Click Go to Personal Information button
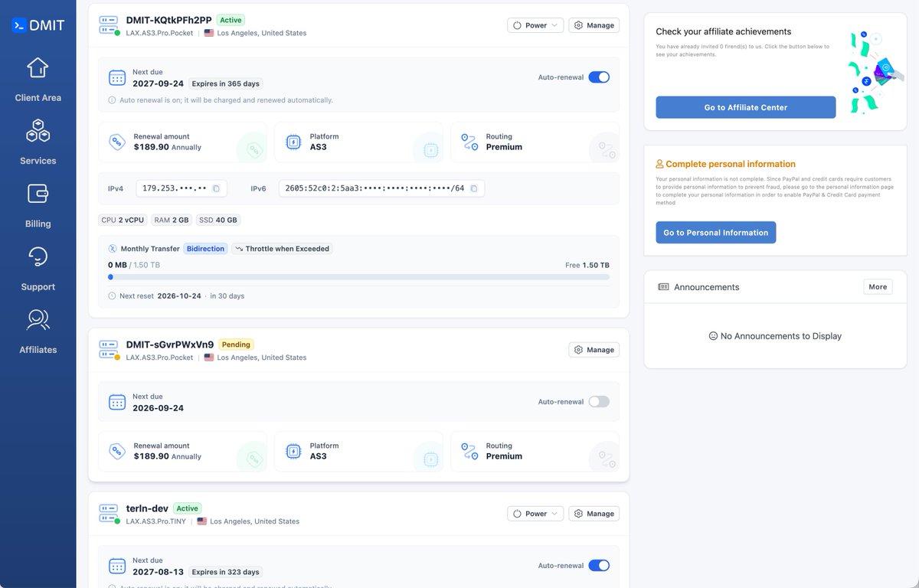Viewport: 919px width, 588px height. point(715,233)
